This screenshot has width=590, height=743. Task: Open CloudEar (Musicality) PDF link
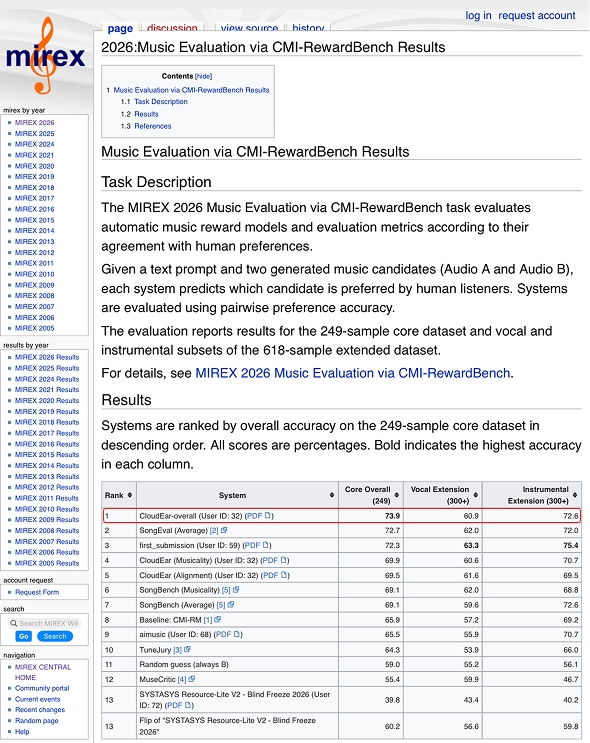(275, 560)
